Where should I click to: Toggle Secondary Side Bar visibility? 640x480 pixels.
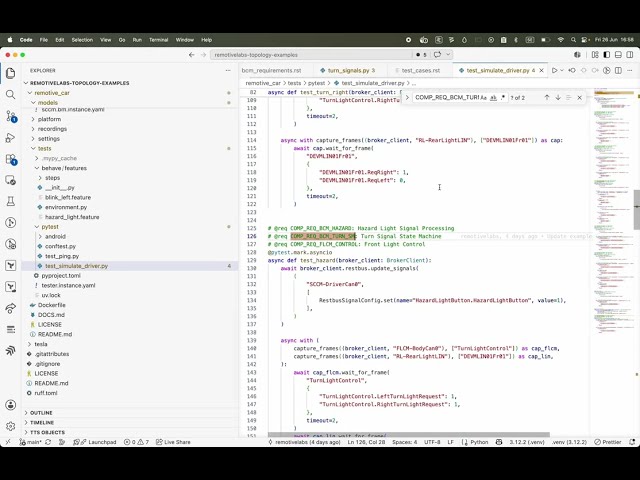[630, 55]
